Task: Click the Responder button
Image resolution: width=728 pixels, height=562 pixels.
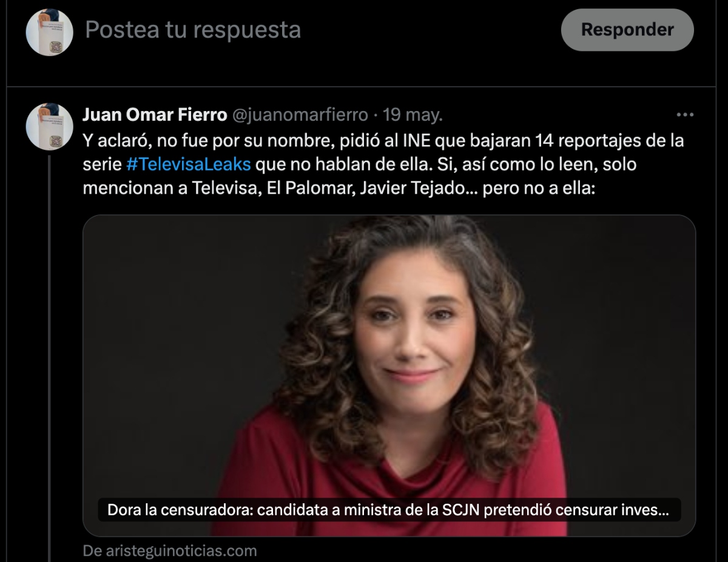Action: pyautogui.click(x=627, y=30)
